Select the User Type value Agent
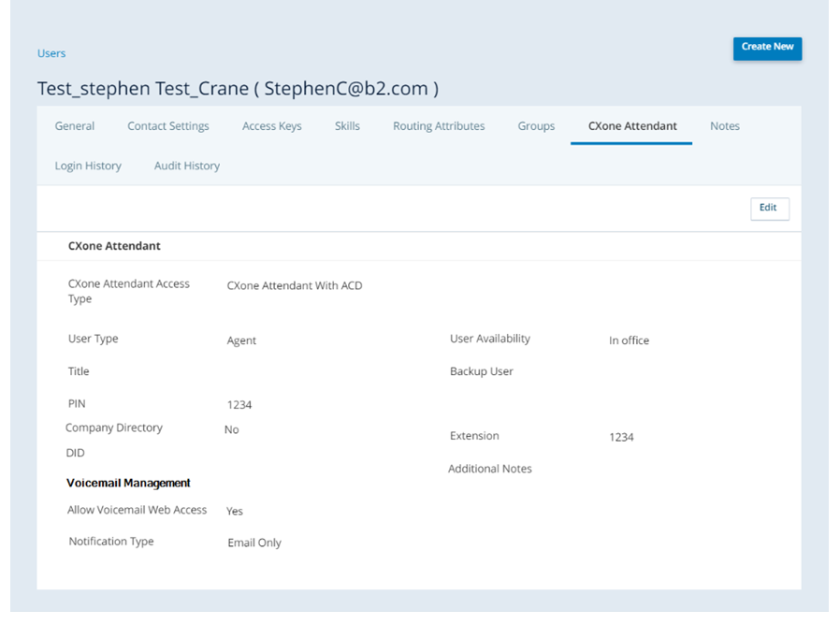The width and height of the screenshot is (840, 623). pyautogui.click(x=241, y=340)
